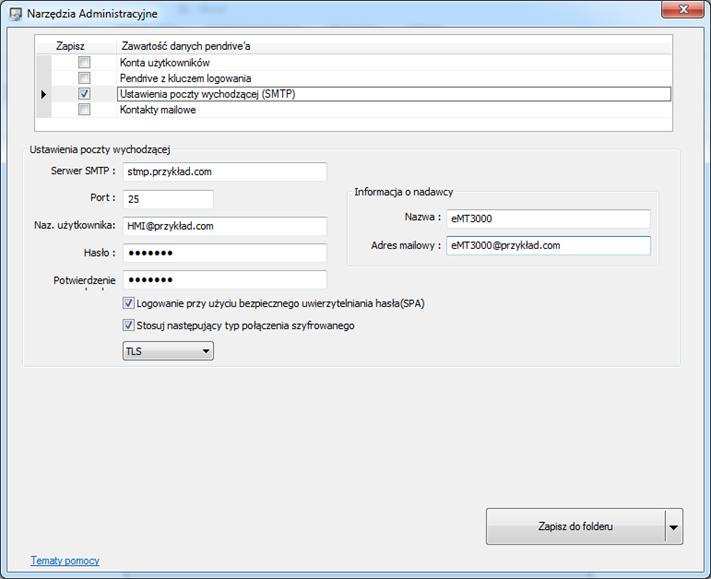Click the sender Nazwa field with eMT3000

[x=549, y=219]
